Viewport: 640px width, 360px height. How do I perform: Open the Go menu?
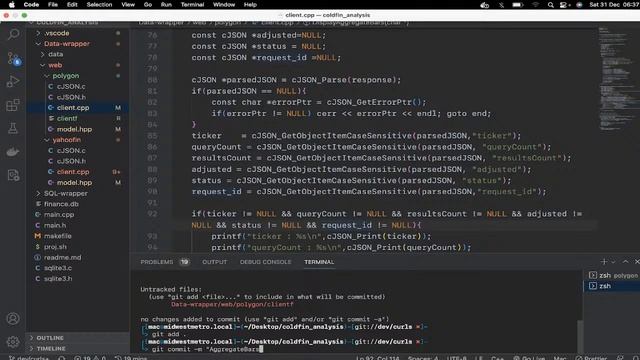coord(148,5)
